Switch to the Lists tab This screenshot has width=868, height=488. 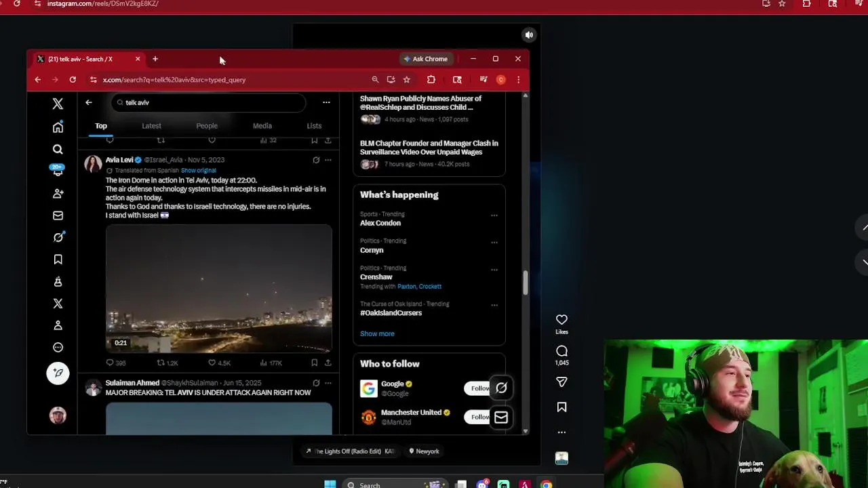click(314, 126)
